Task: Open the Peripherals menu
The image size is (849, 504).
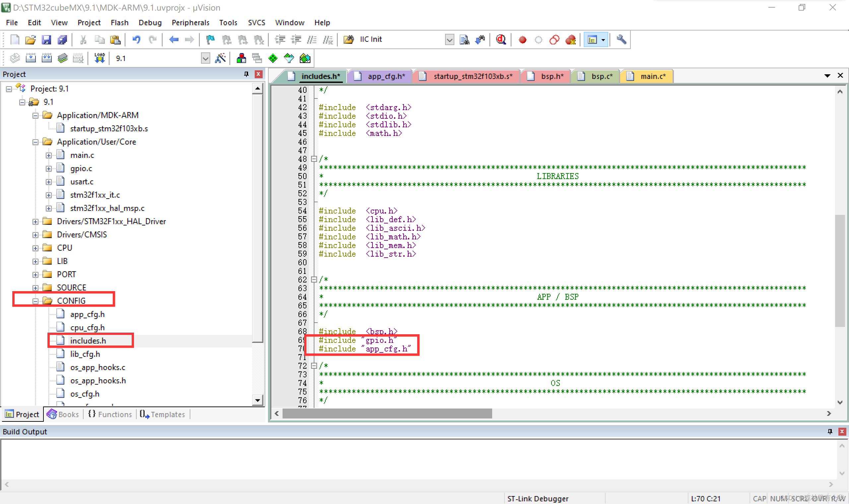Action: coord(190,23)
